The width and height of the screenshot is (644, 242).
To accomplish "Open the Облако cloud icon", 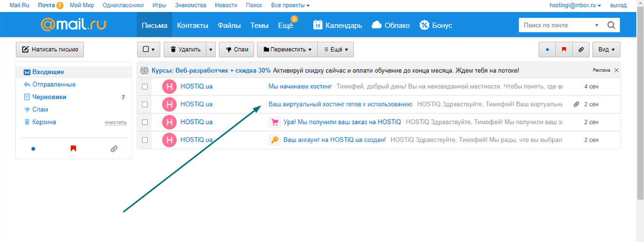I will pyautogui.click(x=376, y=25).
